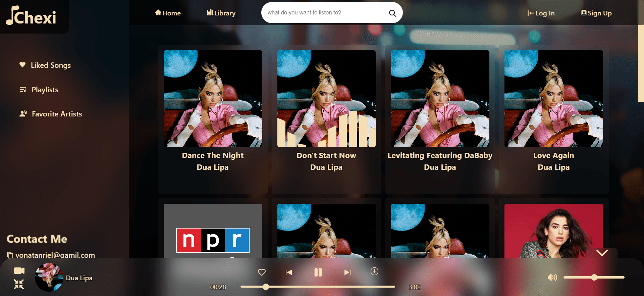The image size is (644, 296).
Task: Click the Dua Lipa artist name in the player
Action: point(79,278)
